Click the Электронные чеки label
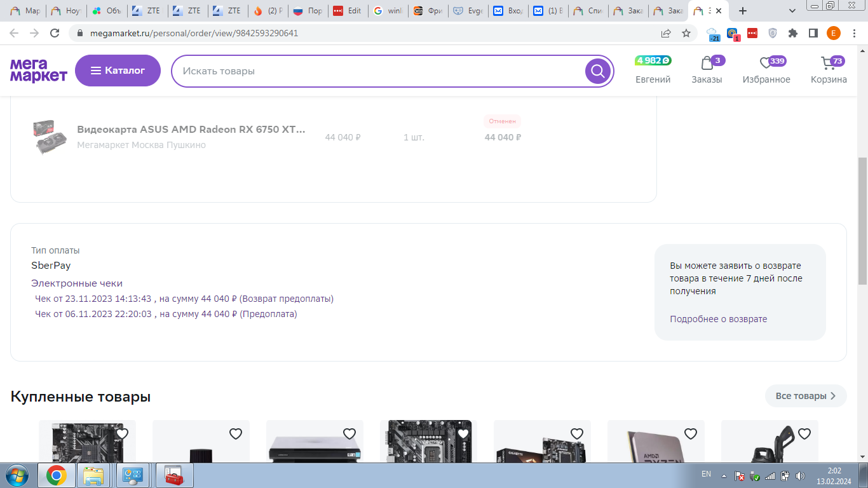Viewport: 868px width, 488px height. [77, 283]
